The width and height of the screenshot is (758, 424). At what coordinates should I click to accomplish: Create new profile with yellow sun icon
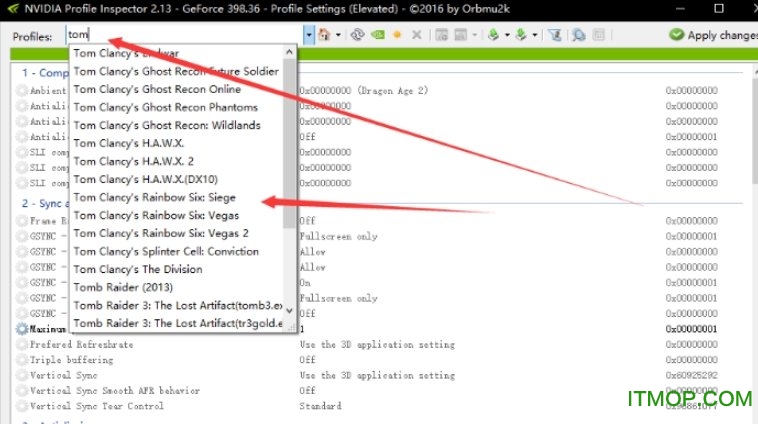click(x=396, y=35)
